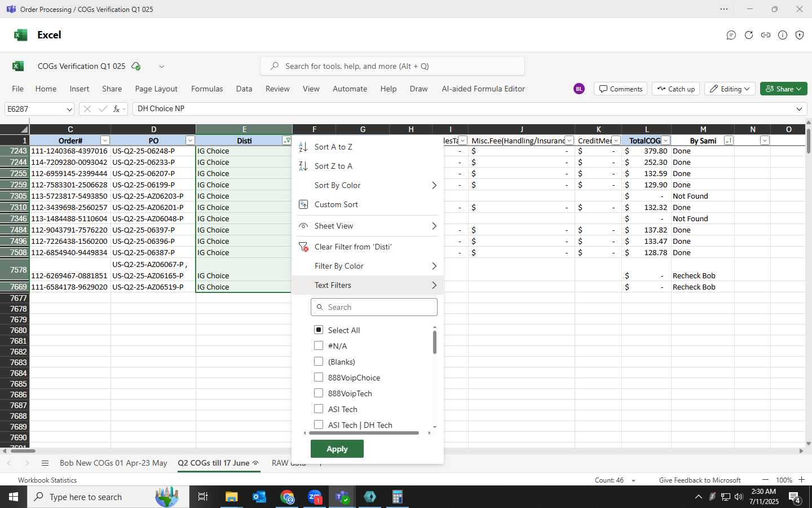
Task: Open the PO column filter dropdown
Action: [190, 141]
